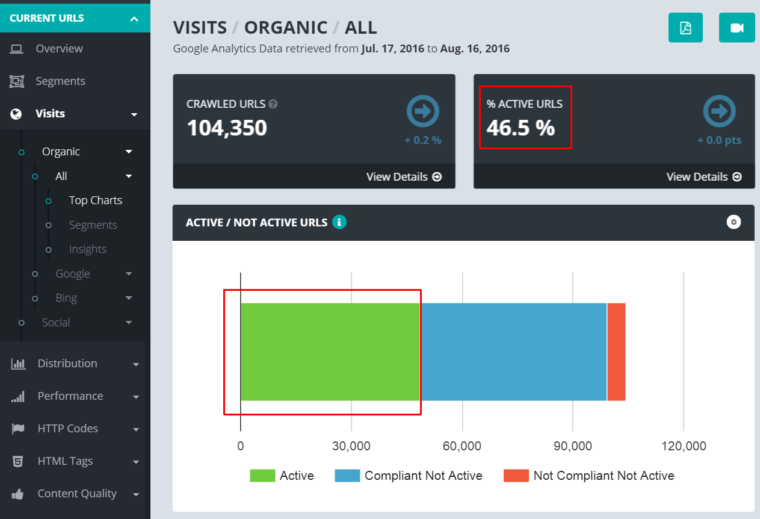Click the + 0.2 % change value
Screen dimensions: 760x519
[423, 141]
